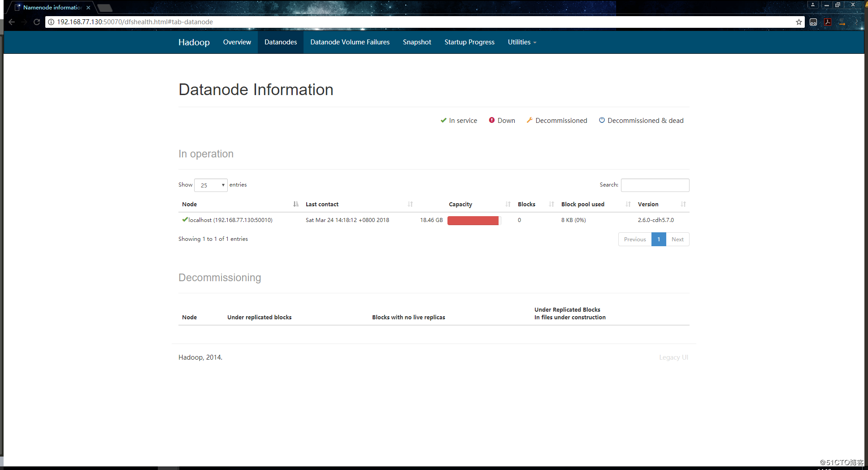The image size is (868, 470).
Task: Click the glasses extension icon in toolbar
Action: 813,22
